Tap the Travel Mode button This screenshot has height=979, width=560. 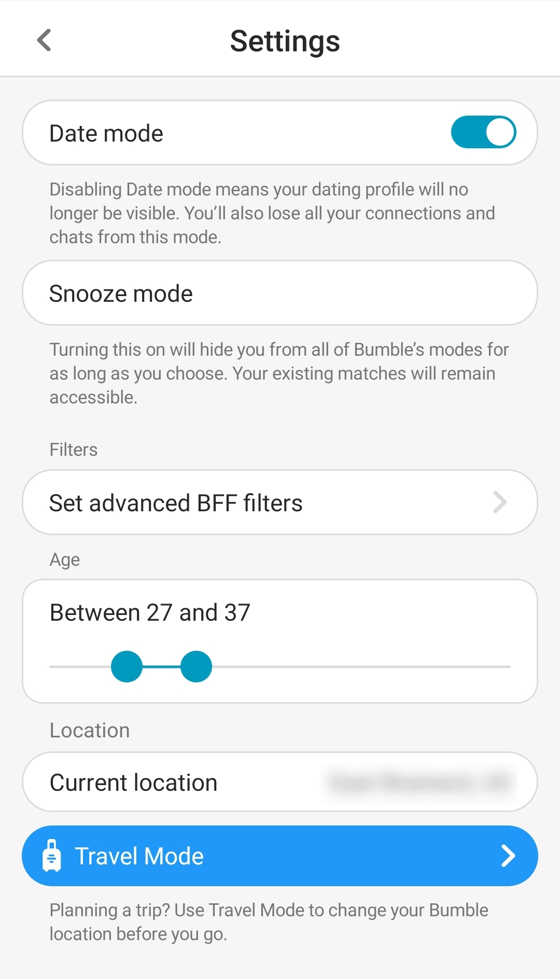click(x=280, y=855)
